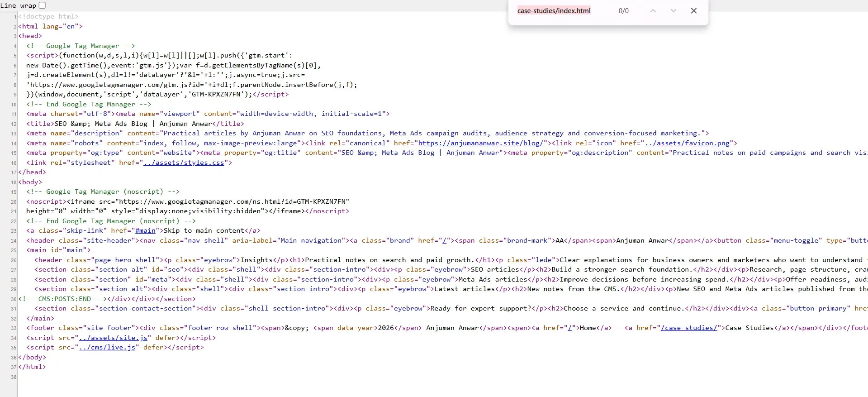This screenshot has height=397, width=868.
Task: Click line number 24 in the gutter
Action: coord(14,241)
